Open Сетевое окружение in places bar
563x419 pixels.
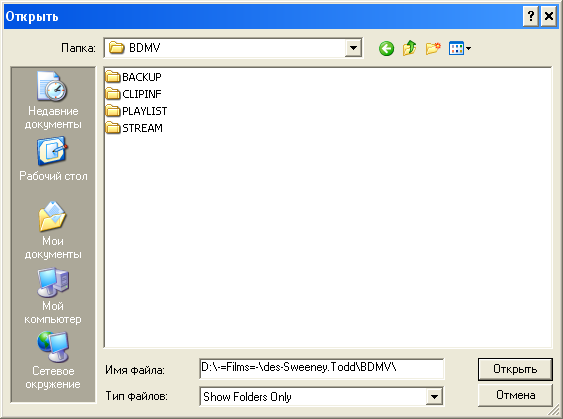[53, 360]
